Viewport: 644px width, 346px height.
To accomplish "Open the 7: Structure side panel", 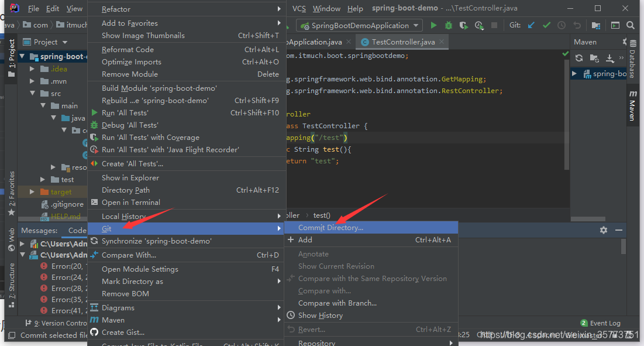I will [x=12, y=285].
